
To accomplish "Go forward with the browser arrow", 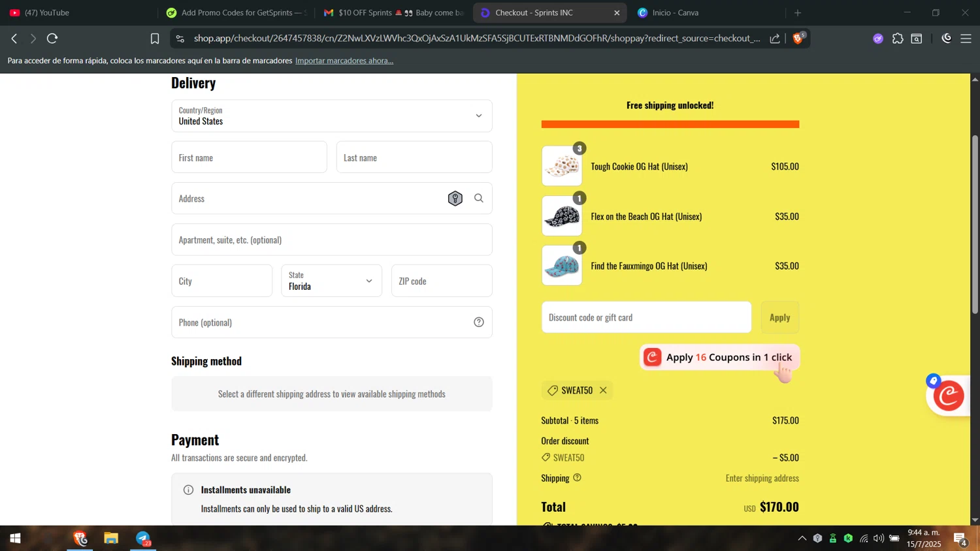I will point(33,39).
